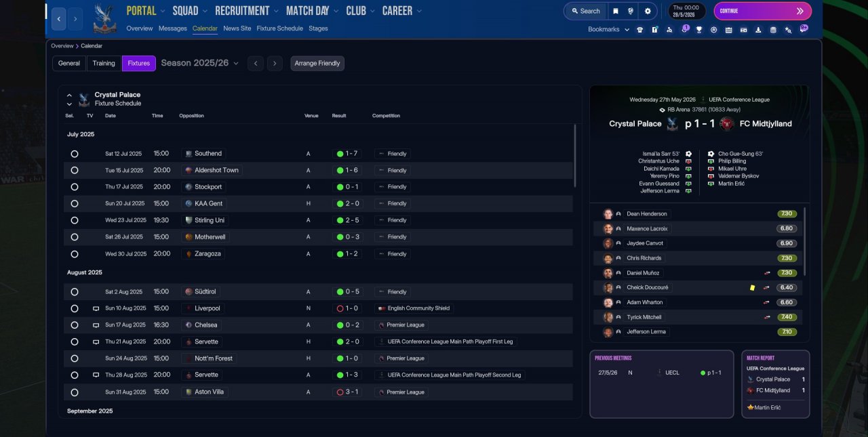Open the target circle shortcut icon

[713, 30]
